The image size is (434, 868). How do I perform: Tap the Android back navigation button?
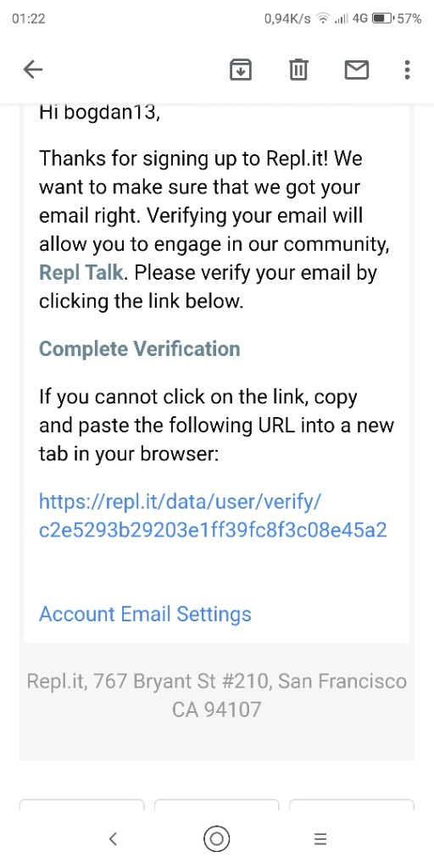[113, 838]
